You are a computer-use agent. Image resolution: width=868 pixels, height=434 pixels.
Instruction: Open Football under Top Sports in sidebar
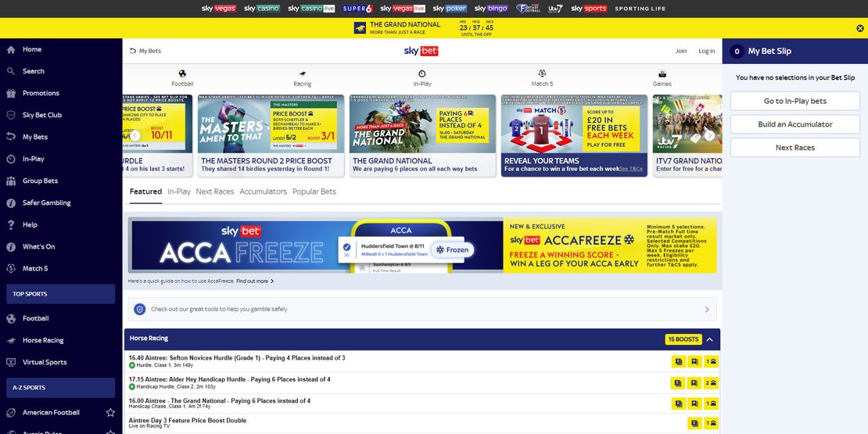[35, 318]
